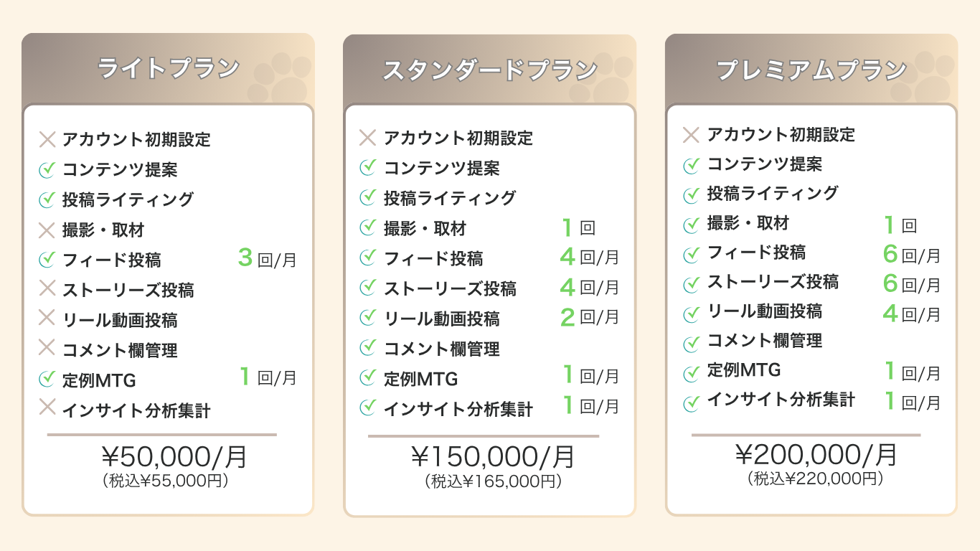This screenshot has height=551, width=980.
Task: Click check icon beside プレミアムプラン ストーリーズ投稿
Action: [x=691, y=284]
